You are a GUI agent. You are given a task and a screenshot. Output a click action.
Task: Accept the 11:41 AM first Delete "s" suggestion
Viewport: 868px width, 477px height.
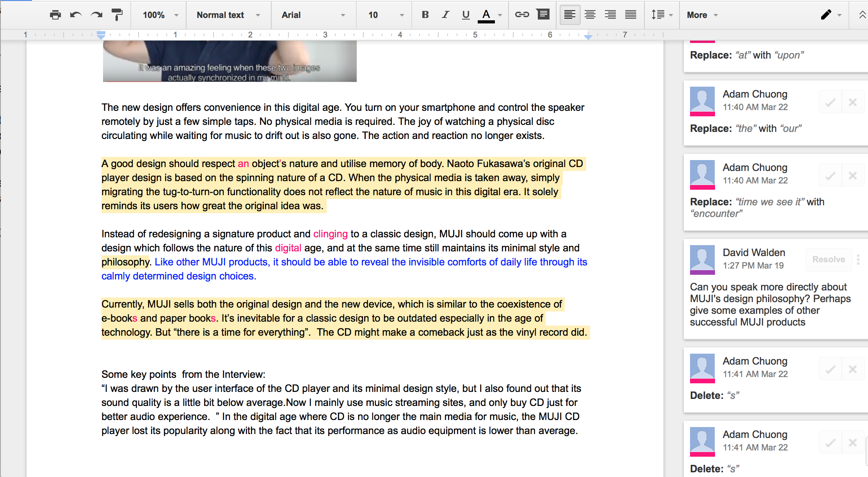point(830,369)
